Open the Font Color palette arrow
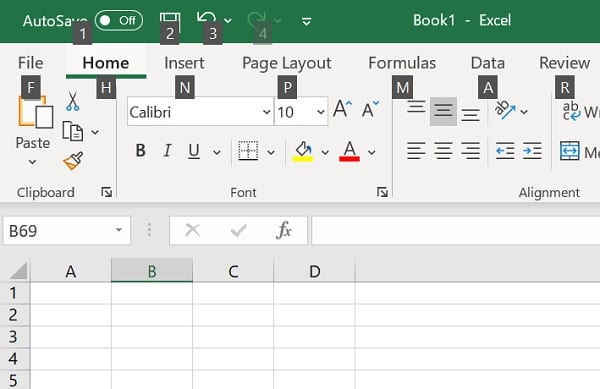The image size is (600, 389). click(371, 153)
